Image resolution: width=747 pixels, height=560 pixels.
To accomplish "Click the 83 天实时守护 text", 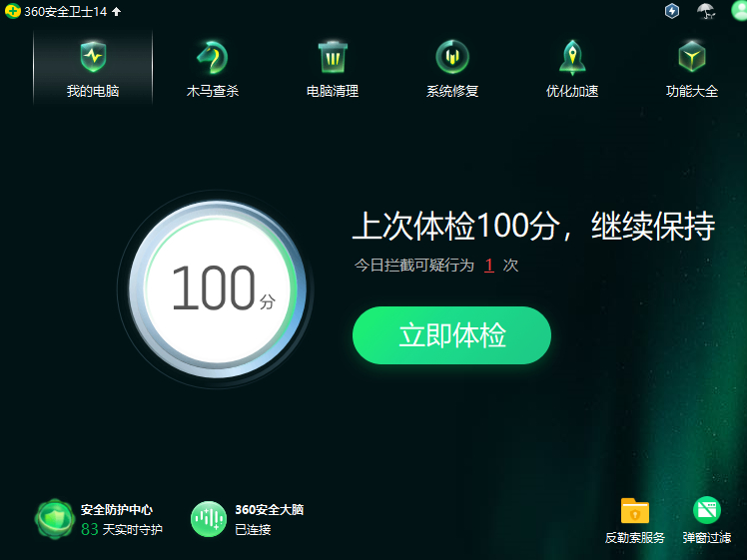I will pos(122,529).
